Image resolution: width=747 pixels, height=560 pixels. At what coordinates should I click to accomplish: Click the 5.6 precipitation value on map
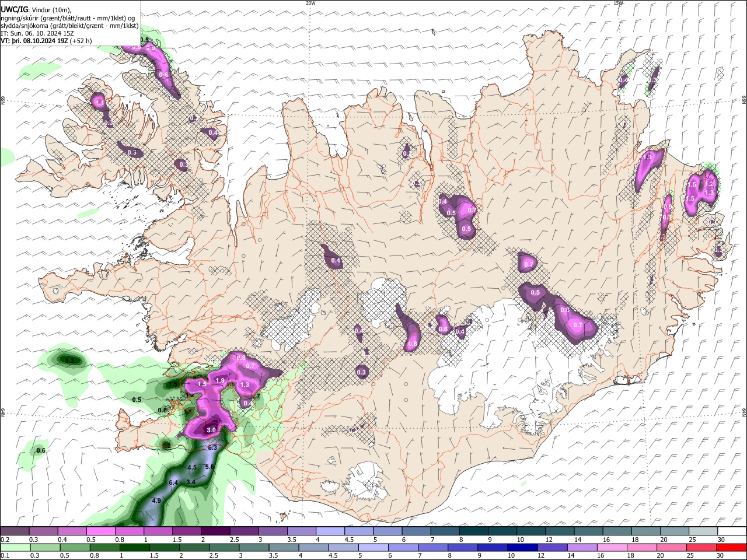tap(210, 467)
